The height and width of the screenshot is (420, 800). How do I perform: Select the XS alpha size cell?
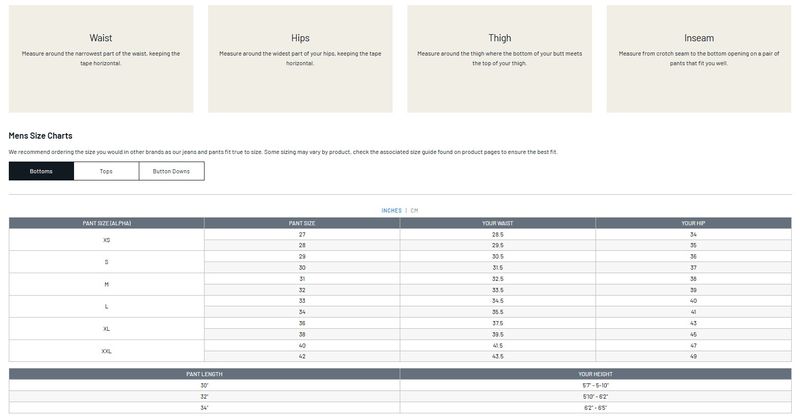106,240
